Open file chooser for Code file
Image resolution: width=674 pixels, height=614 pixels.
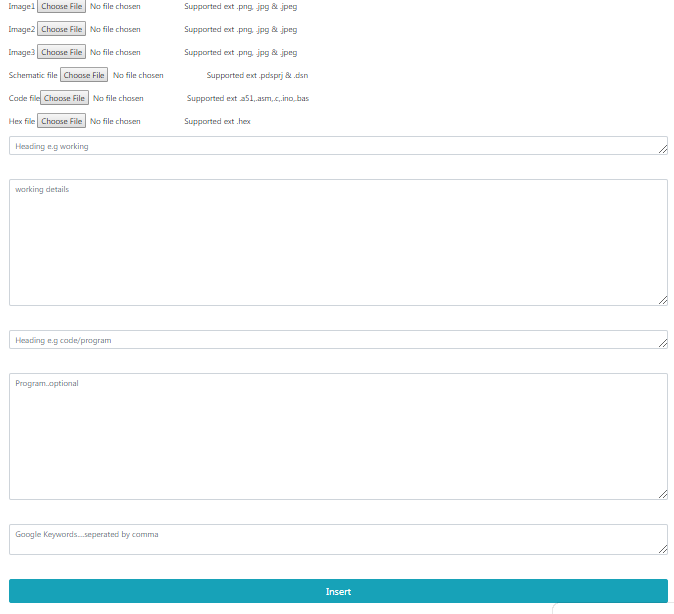(64, 98)
